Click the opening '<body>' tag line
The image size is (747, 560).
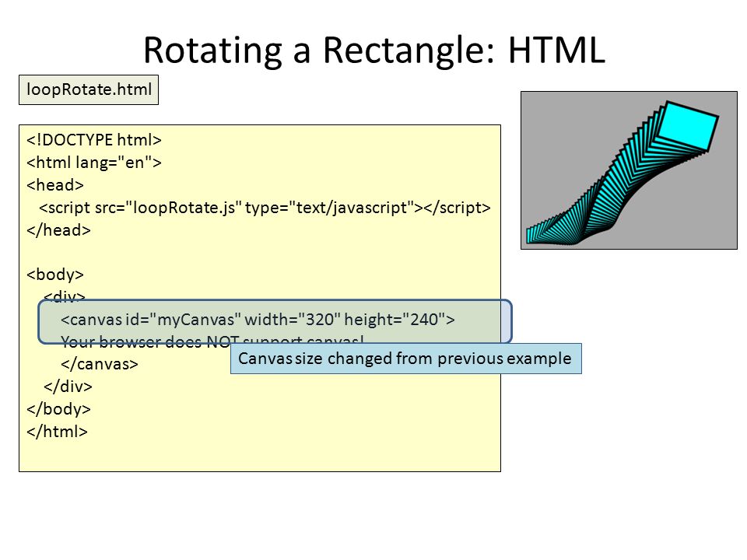(x=55, y=275)
